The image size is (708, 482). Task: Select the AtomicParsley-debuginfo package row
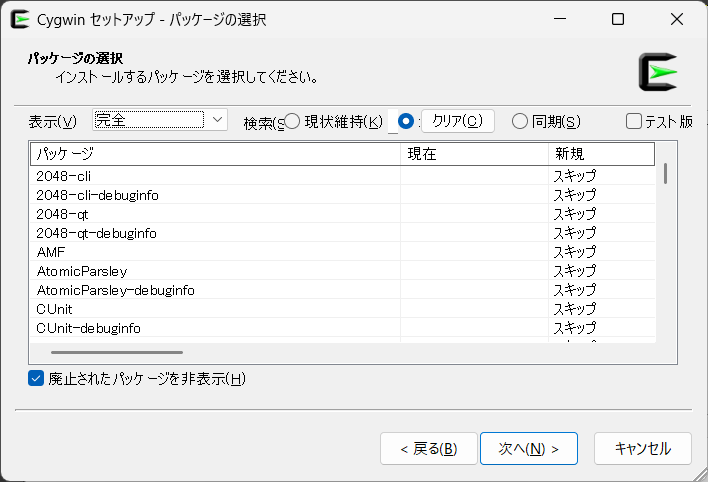[x=343, y=290]
